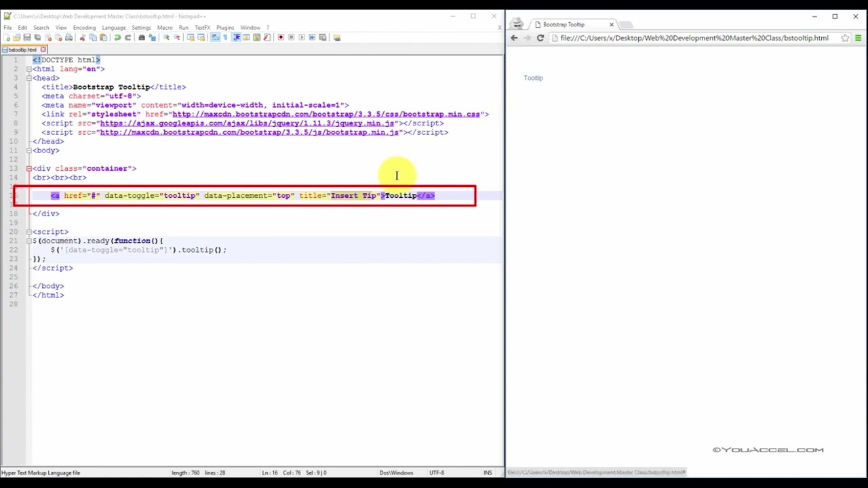Click the Close All toolbar icon
868x488 pixels.
[58, 37]
